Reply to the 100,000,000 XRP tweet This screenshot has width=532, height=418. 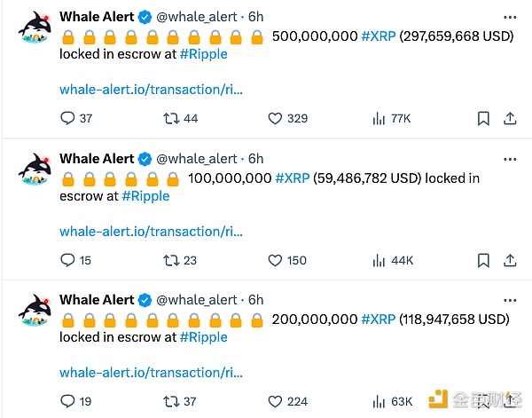[67, 260]
